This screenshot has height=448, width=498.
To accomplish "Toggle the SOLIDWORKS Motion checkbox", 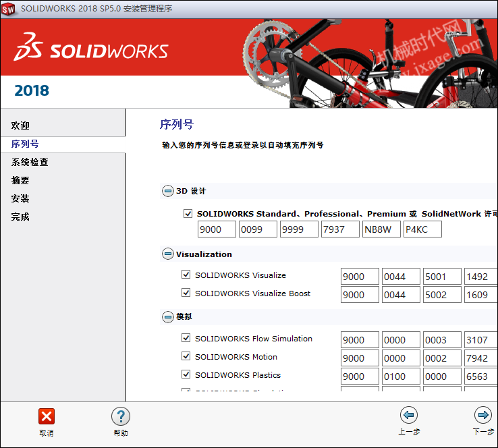I will pos(186,356).
